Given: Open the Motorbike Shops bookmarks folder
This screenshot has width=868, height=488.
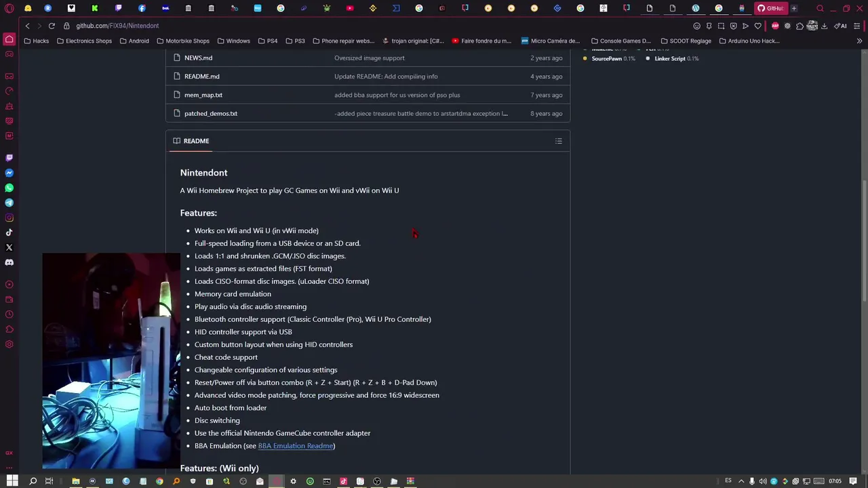Looking at the screenshot, I should (x=183, y=41).
